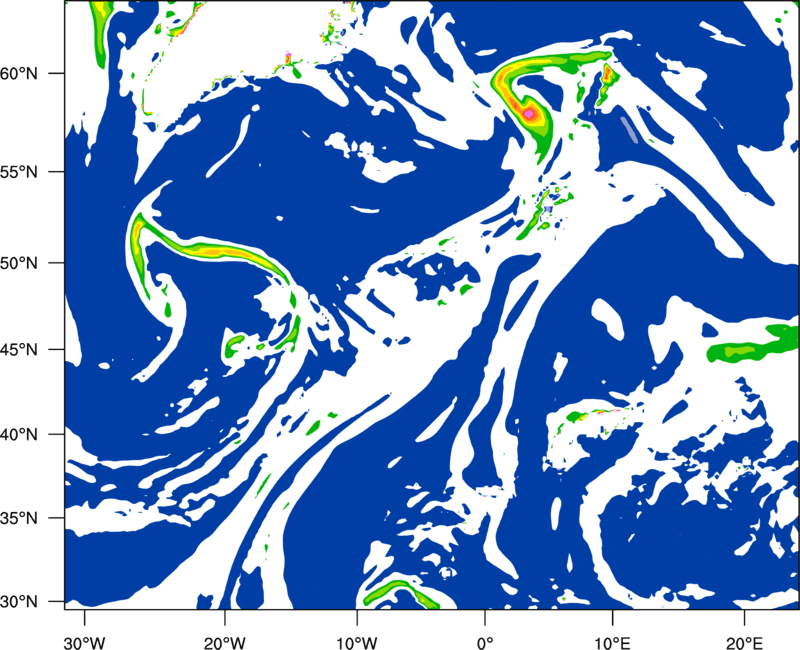
Task: Click the 20°W longitude label
Action: click(225, 643)
